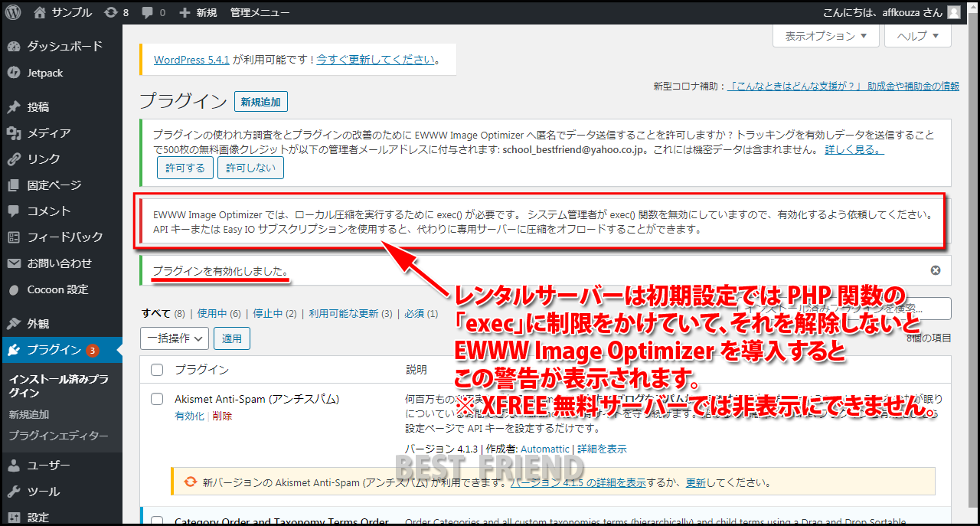This screenshot has width=980, height=526.
Task: Visit the サンプル site home
Action: [63, 12]
